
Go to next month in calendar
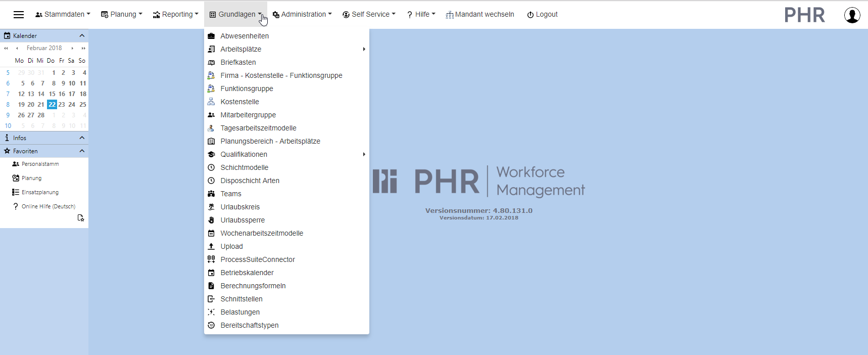(x=72, y=48)
